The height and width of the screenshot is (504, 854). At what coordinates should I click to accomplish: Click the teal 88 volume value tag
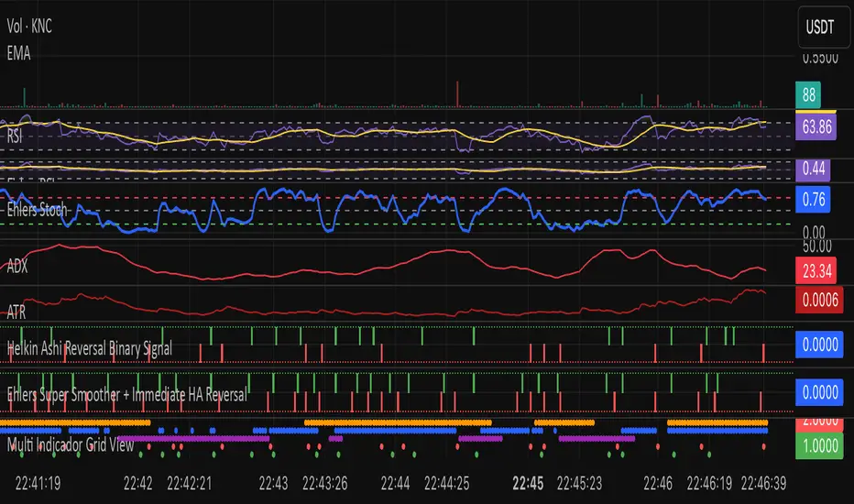pos(808,93)
